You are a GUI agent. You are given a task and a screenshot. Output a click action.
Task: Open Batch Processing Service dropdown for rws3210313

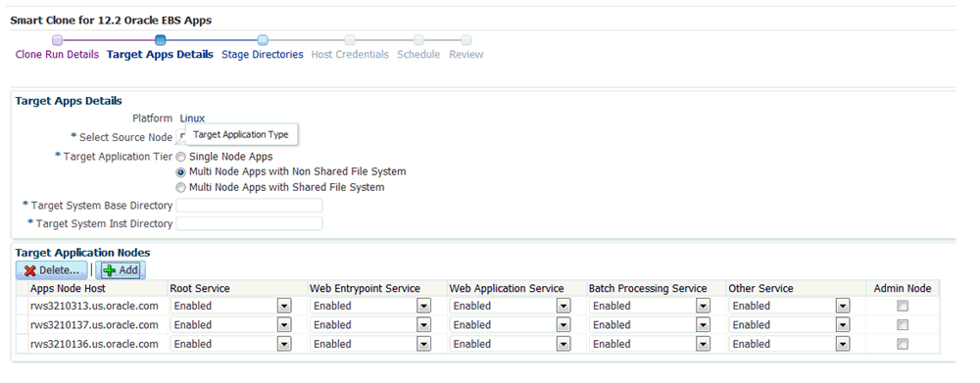tap(704, 307)
